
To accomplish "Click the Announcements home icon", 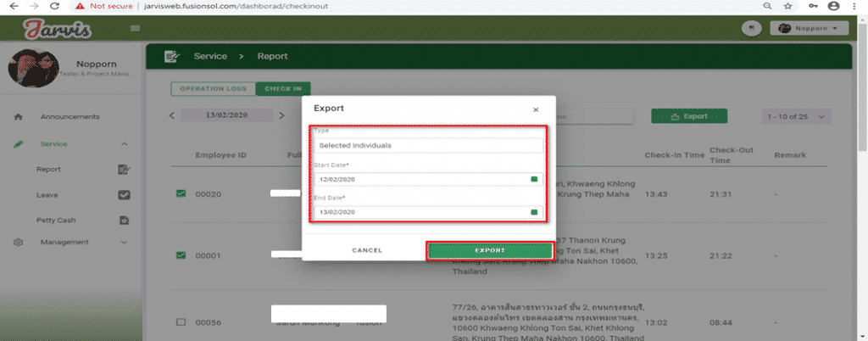I will point(19,117).
